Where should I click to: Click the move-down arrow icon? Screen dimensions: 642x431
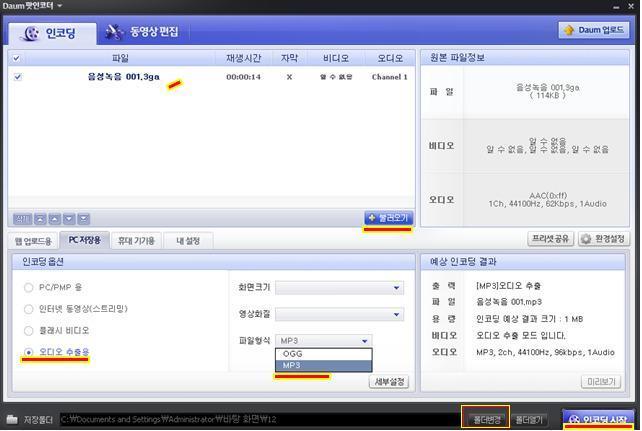(69, 219)
